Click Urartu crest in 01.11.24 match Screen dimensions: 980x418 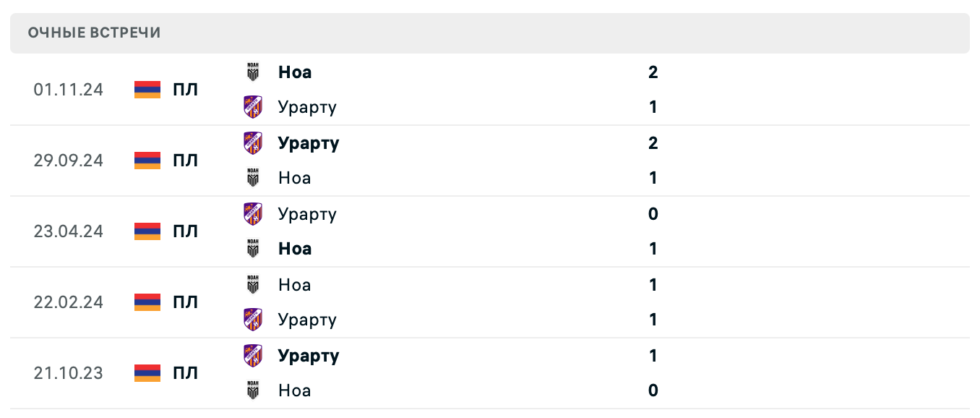252,107
